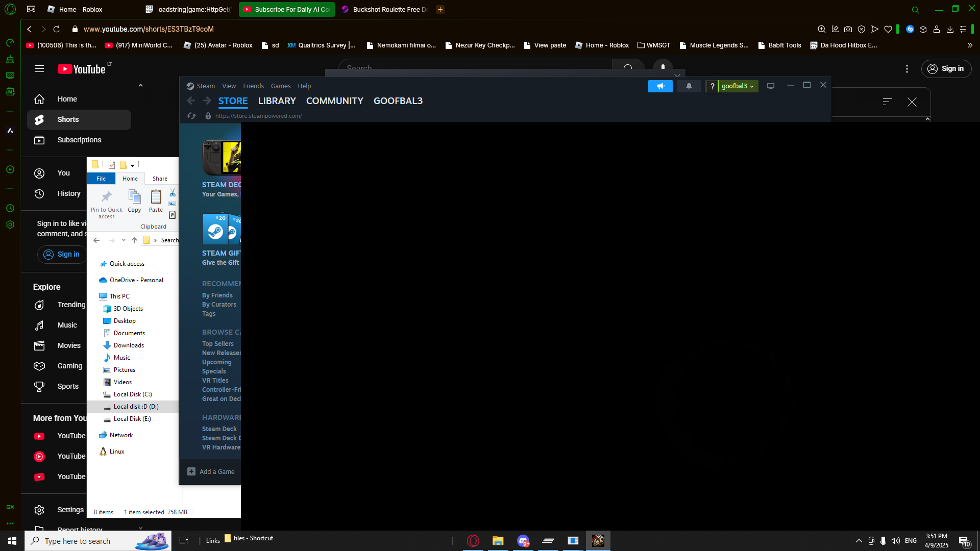Click the Windows Start button
980x551 pixels.
(x=12, y=541)
